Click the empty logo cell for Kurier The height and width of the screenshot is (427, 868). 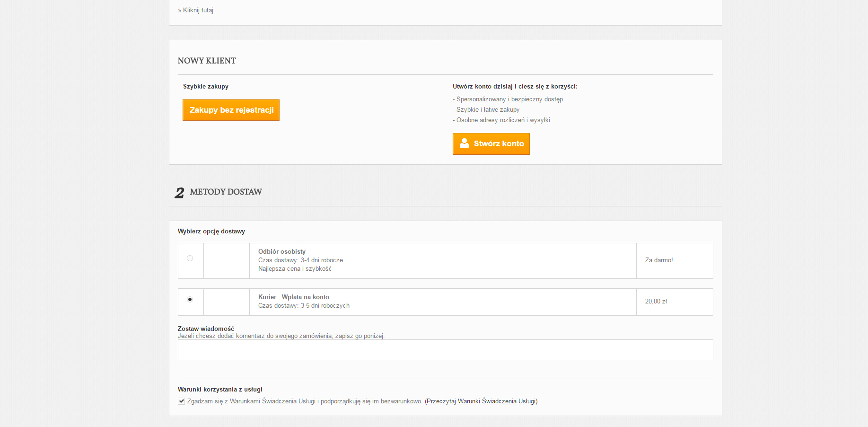pyautogui.click(x=227, y=302)
